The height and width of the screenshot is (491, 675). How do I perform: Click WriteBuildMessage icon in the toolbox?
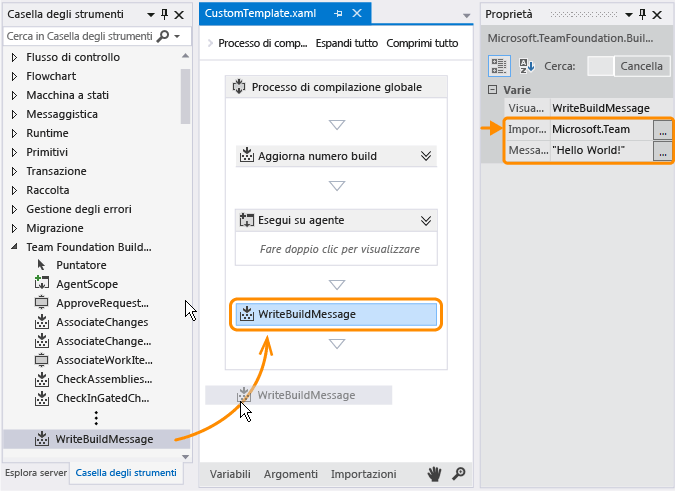click(x=41, y=439)
